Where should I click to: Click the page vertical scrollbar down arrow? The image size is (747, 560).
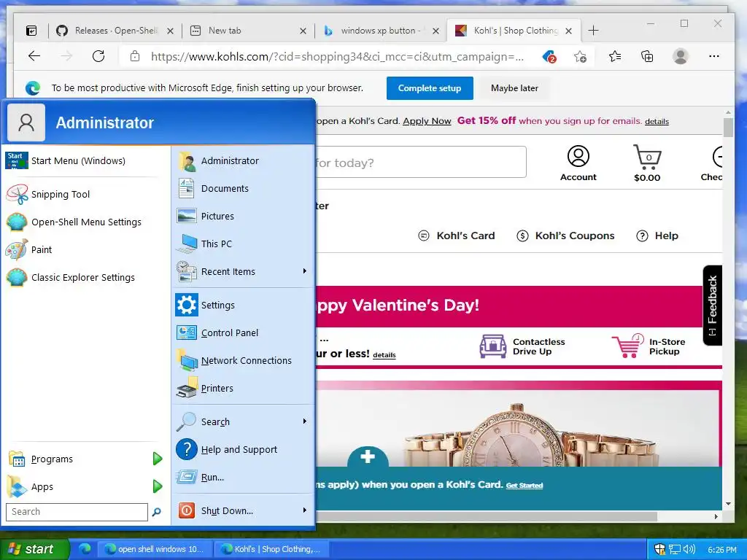728,504
